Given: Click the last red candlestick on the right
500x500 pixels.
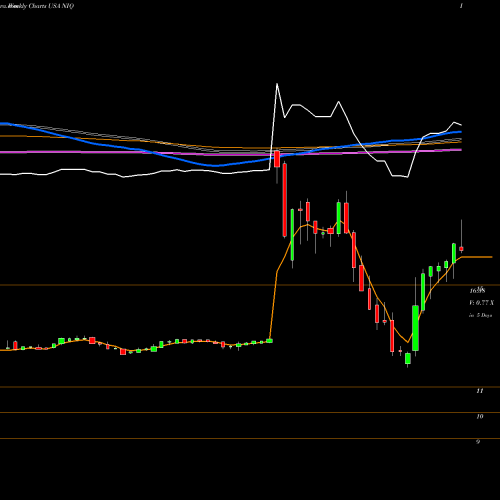Looking at the screenshot, I should click(461, 249).
